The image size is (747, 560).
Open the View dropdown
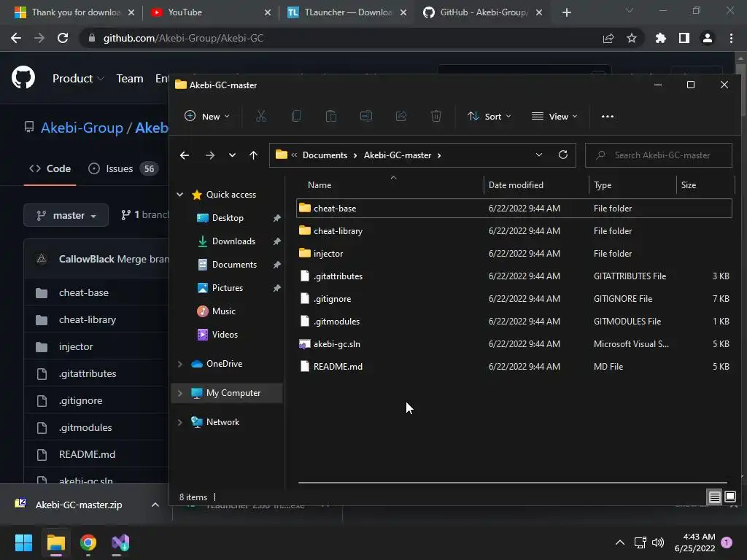coord(554,116)
